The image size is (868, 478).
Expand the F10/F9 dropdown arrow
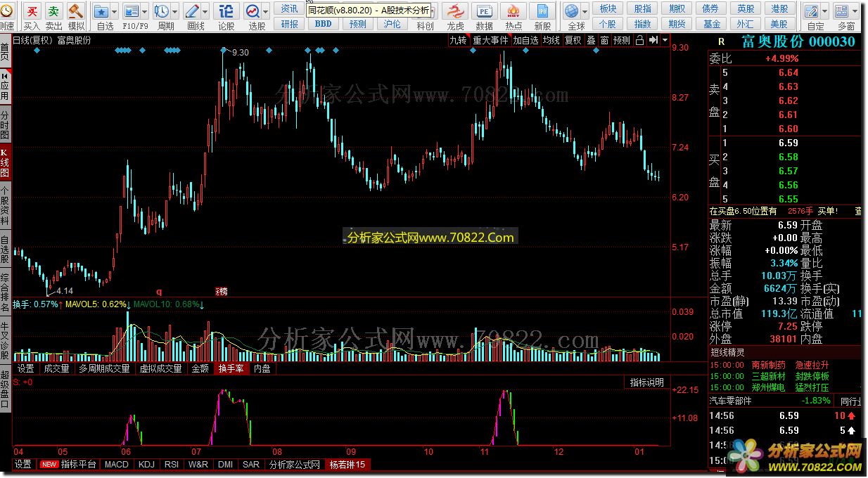pos(143,11)
